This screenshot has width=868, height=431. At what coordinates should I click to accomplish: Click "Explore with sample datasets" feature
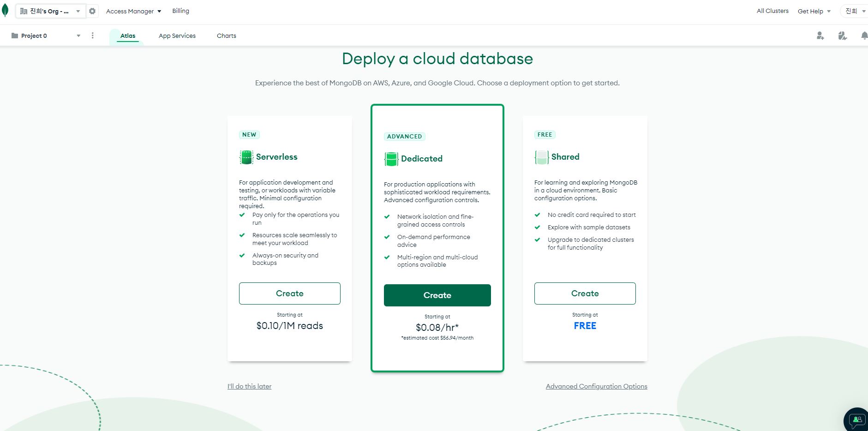[589, 227]
